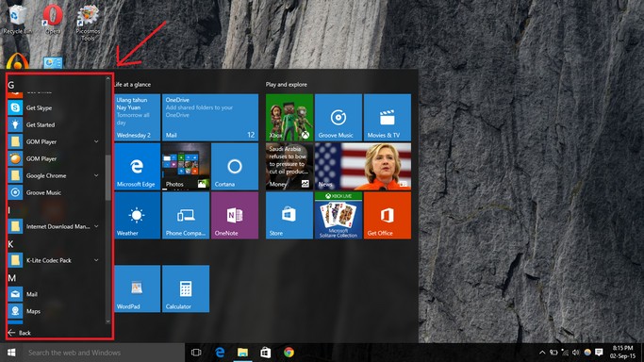
Task: Click the letter M section header
Action: tap(12, 278)
